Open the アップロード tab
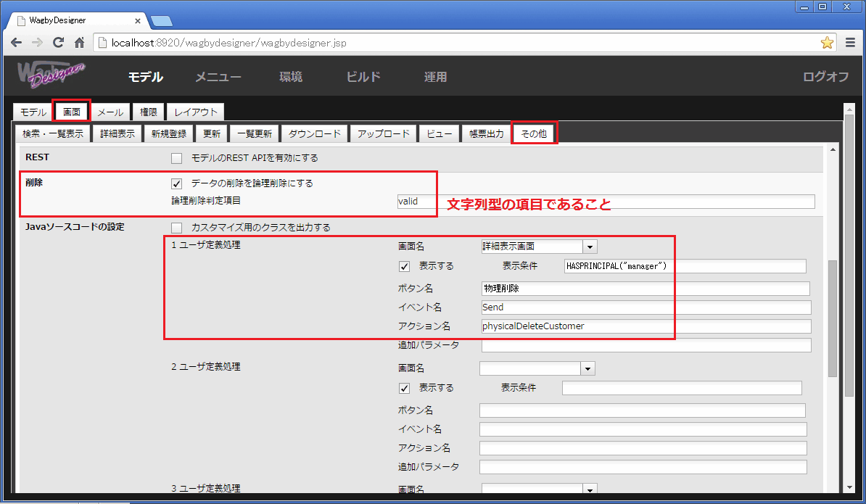The image size is (866, 504). 383,133
